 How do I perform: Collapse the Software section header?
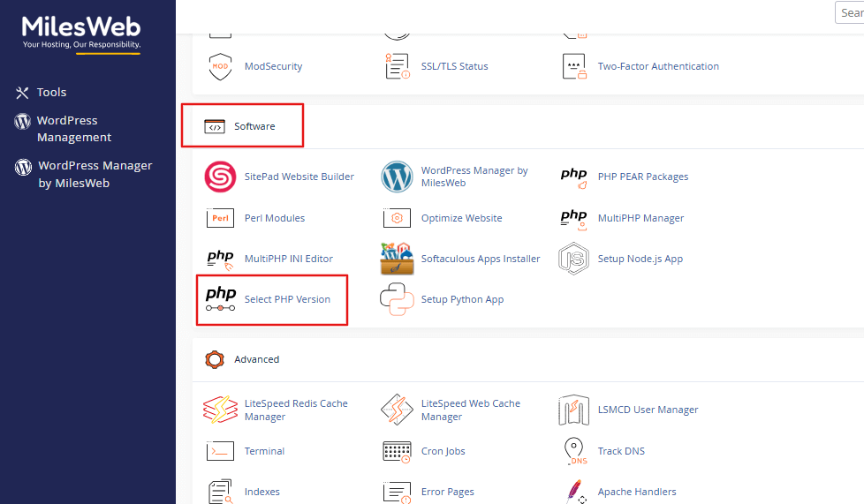(x=254, y=126)
